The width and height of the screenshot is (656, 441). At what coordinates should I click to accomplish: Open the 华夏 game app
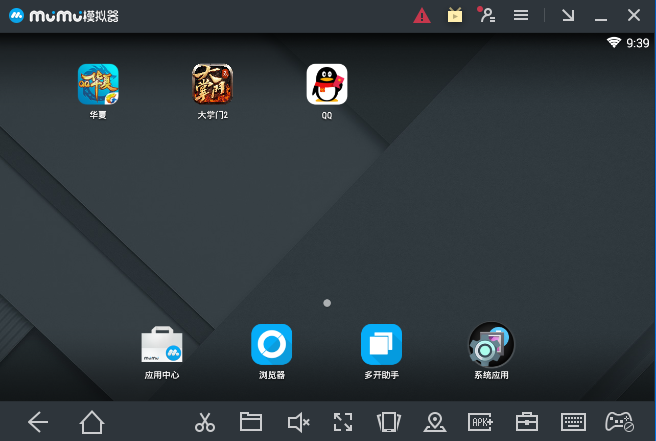(x=98, y=85)
